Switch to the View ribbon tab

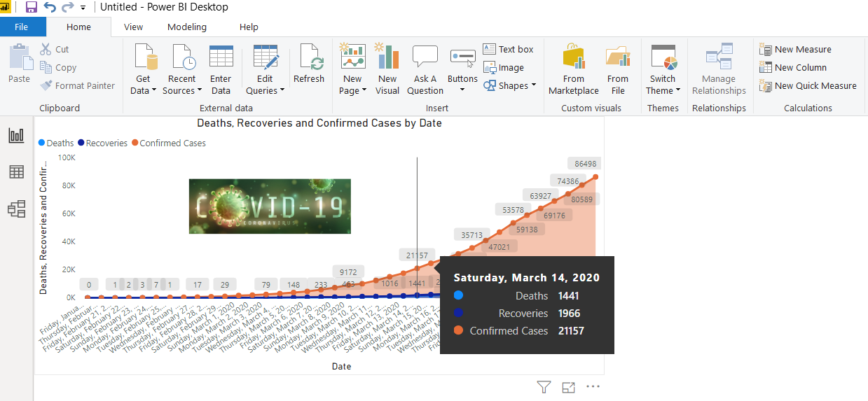[x=133, y=27]
